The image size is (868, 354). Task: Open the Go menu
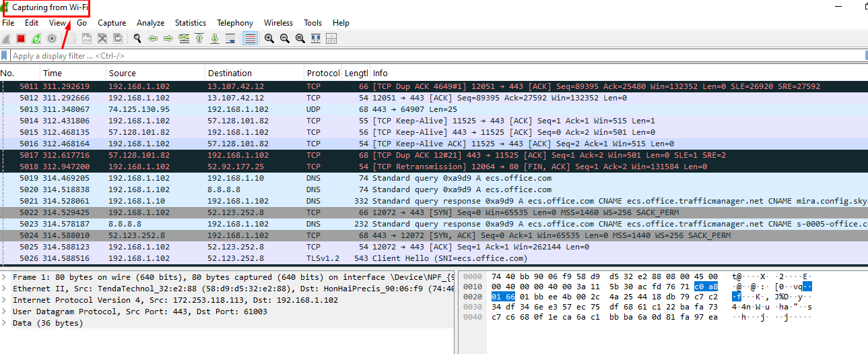tap(82, 23)
